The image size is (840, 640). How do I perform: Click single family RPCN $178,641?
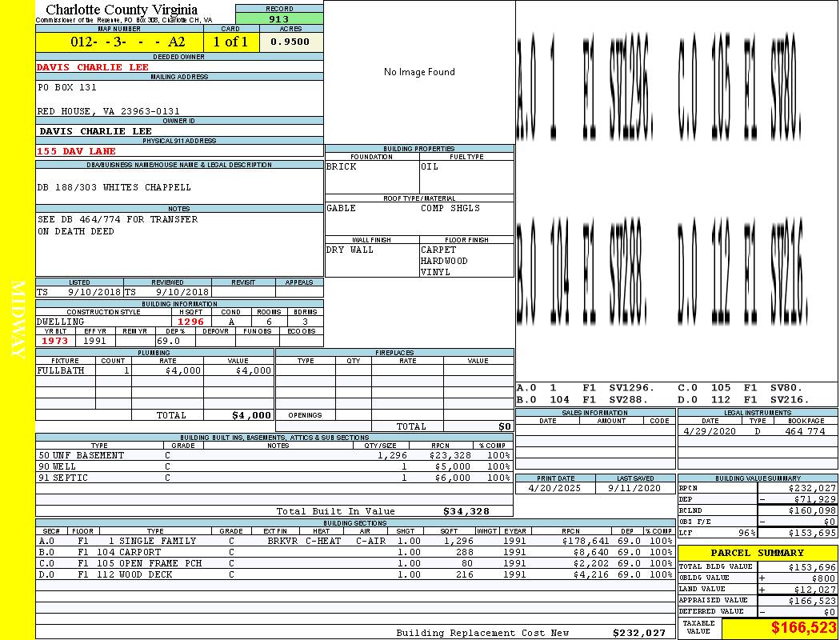[x=586, y=542]
